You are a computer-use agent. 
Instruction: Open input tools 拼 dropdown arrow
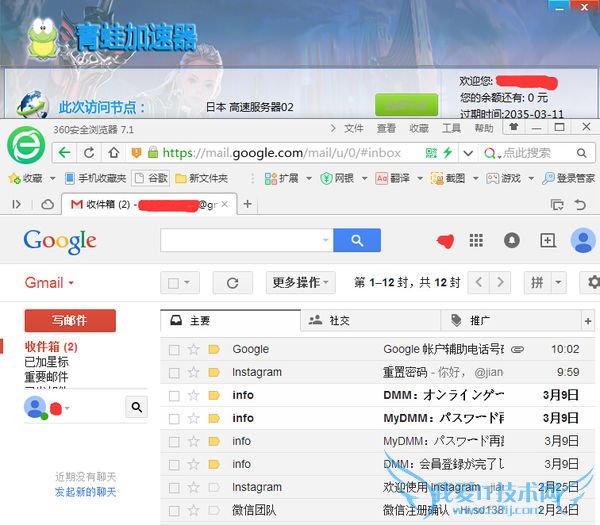pyautogui.click(x=558, y=283)
